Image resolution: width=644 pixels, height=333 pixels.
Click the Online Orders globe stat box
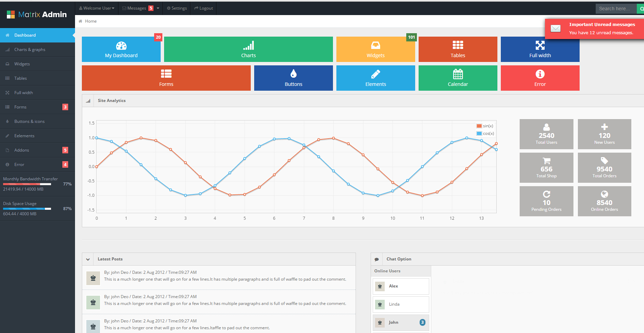point(605,201)
